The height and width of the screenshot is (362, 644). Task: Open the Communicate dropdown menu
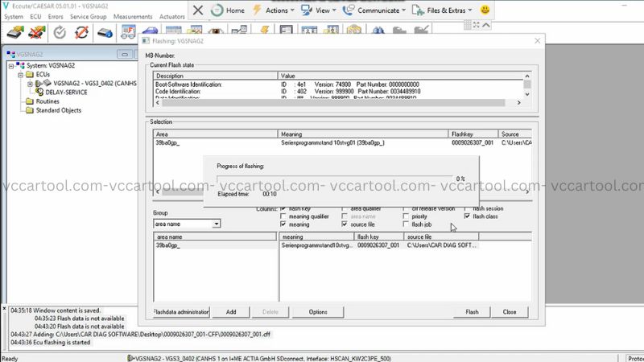tap(374, 10)
